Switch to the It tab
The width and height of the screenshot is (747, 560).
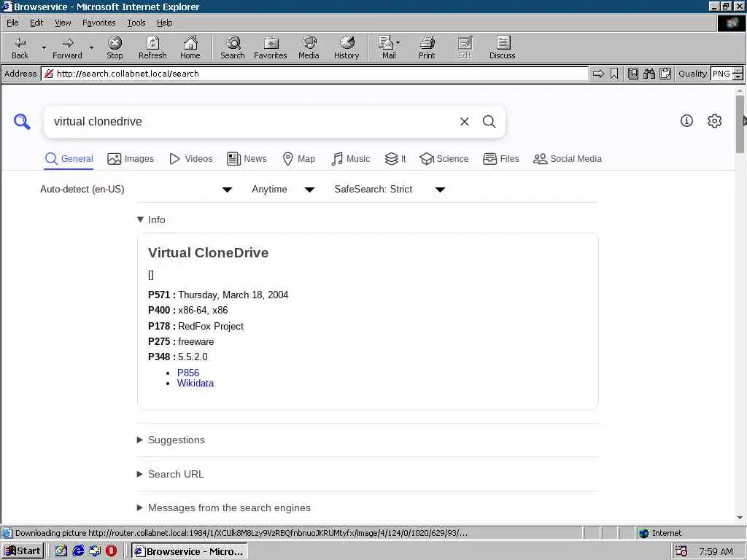point(395,158)
